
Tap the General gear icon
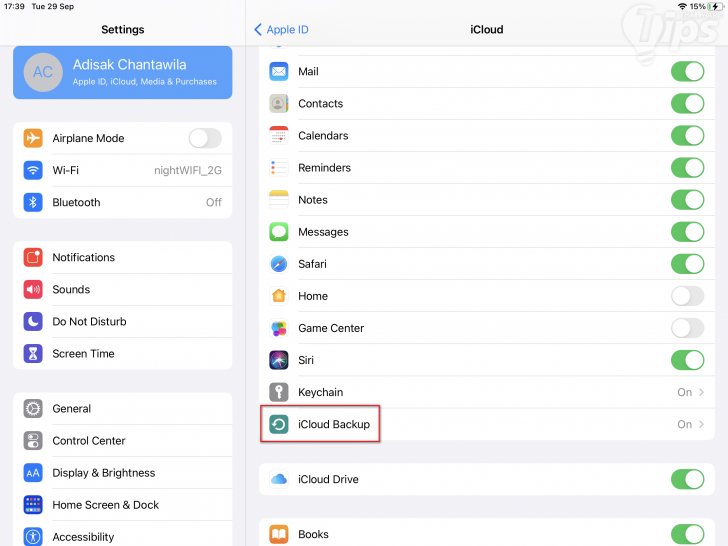[33, 409]
